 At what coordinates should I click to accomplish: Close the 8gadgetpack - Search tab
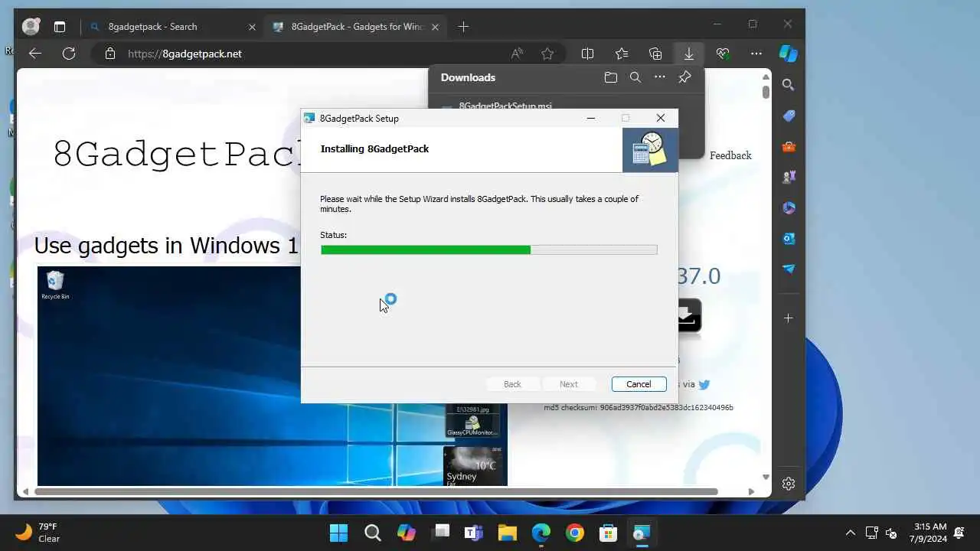click(x=252, y=27)
